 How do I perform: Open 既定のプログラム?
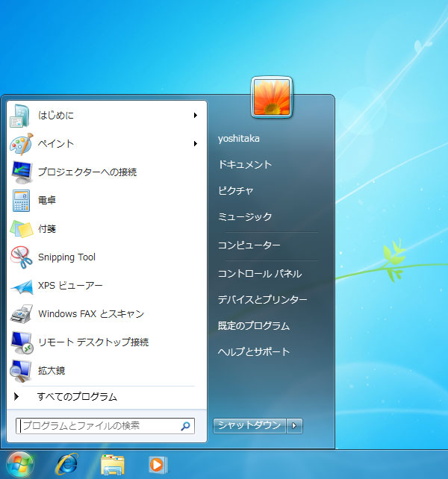(x=254, y=326)
